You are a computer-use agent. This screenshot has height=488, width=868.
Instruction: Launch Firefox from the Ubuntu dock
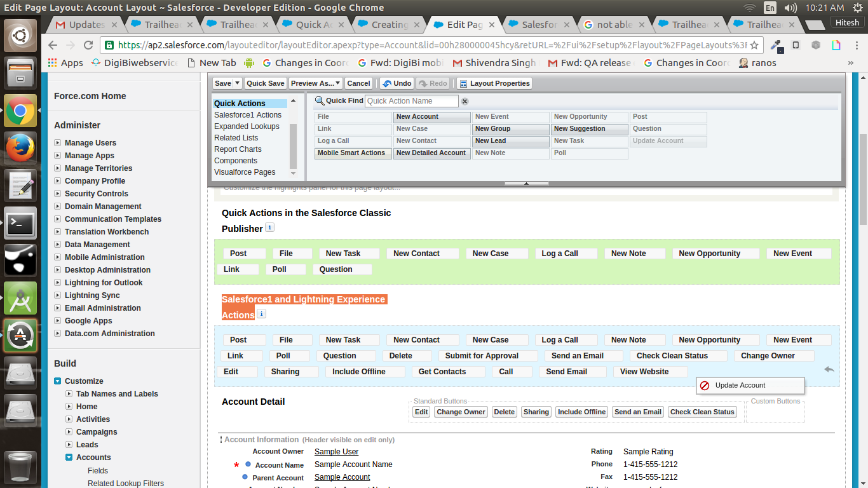[20, 148]
